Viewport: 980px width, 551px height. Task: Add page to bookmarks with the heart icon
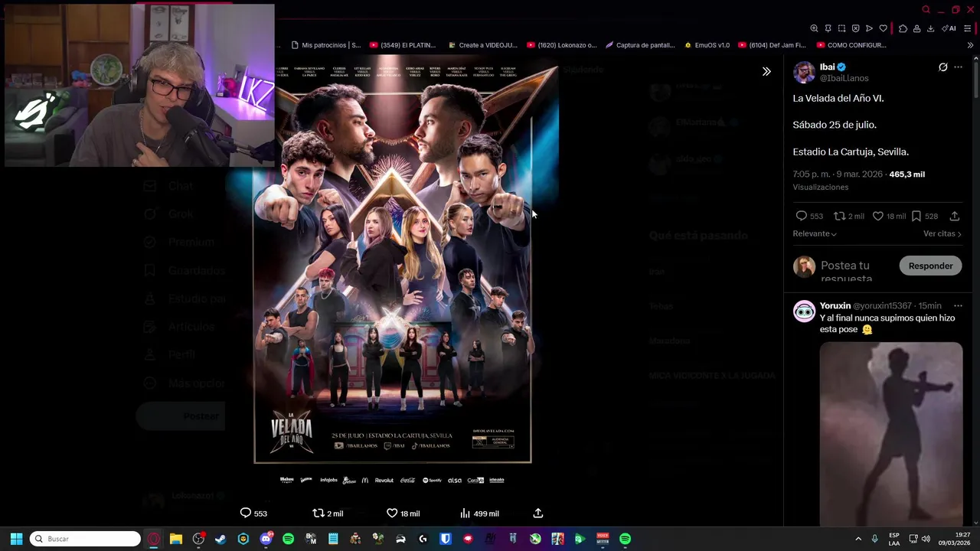tap(883, 28)
